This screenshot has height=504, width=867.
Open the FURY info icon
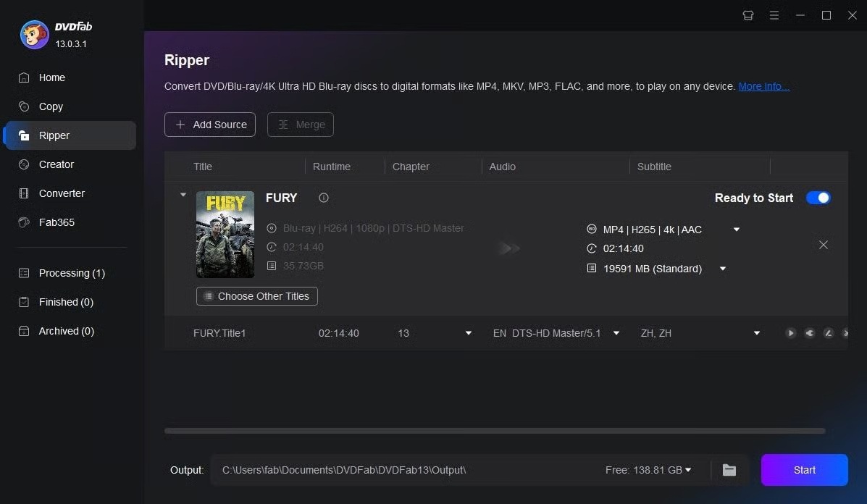324,198
